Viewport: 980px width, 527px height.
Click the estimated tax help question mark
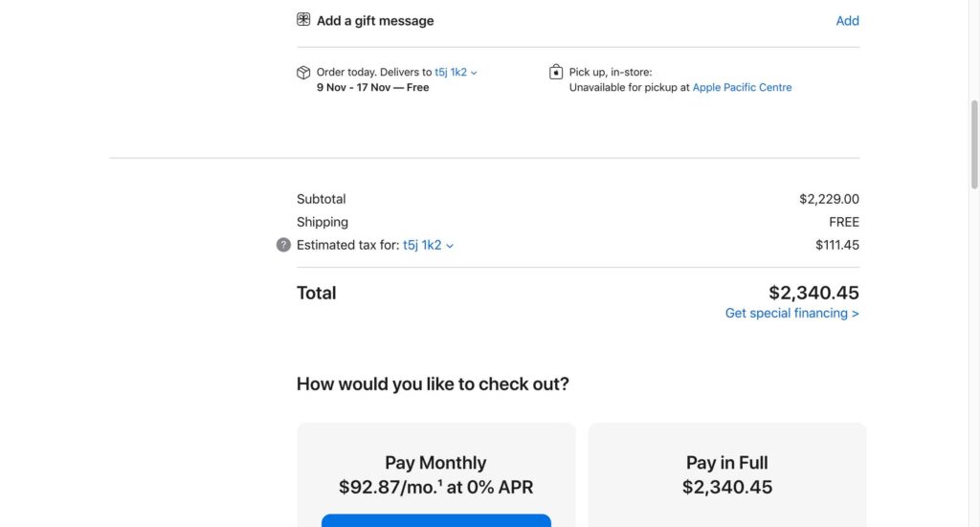click(283, 245)
